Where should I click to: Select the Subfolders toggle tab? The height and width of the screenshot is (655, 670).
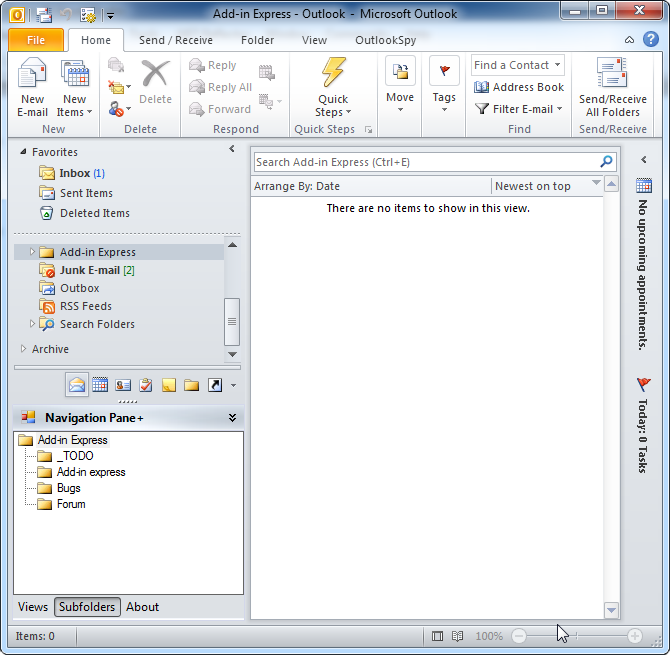[87, 607]
